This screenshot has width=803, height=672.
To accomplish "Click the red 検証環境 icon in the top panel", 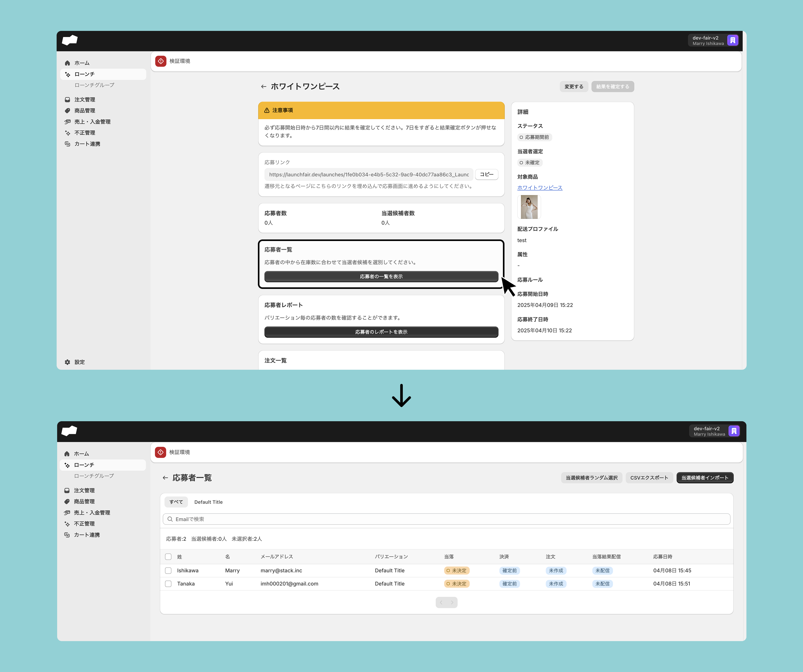I will (161, 61).
